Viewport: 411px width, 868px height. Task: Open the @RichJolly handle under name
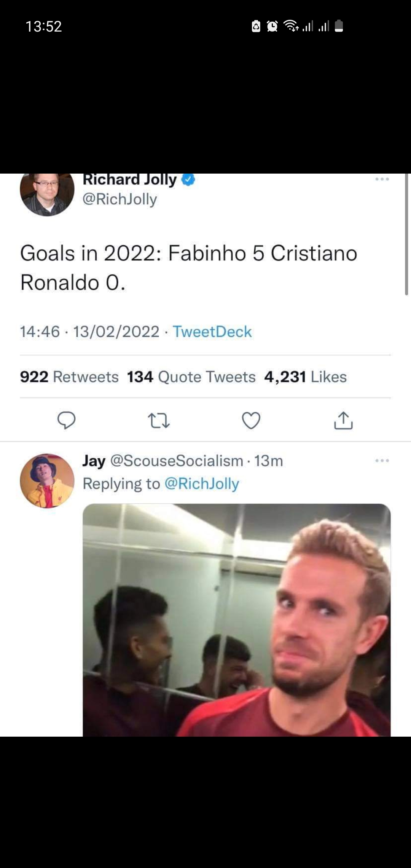[120, 199]
